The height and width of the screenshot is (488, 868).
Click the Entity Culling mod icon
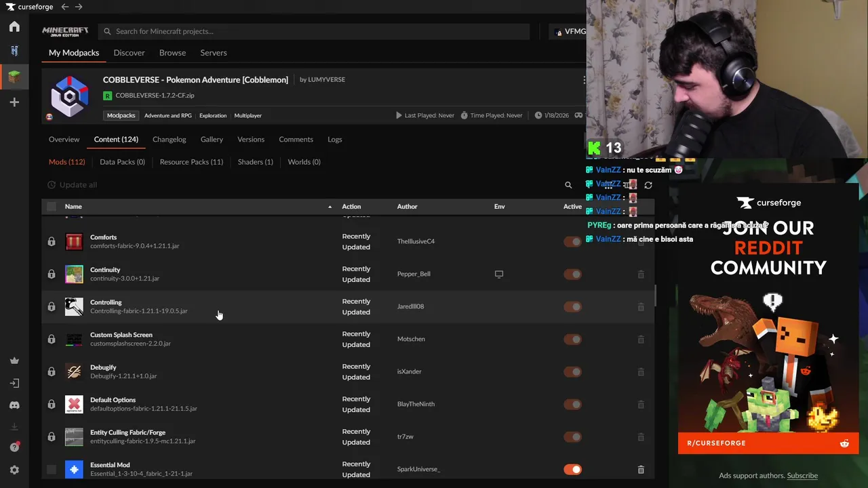click(x=74, y=436)
